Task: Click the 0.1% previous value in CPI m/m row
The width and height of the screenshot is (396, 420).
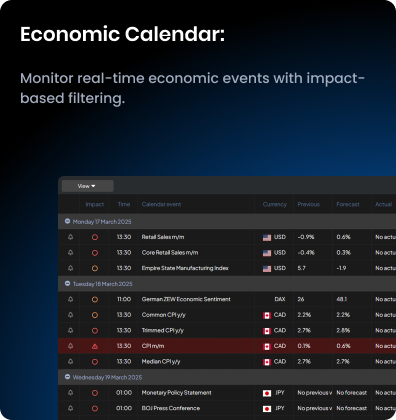Action: 304,346
